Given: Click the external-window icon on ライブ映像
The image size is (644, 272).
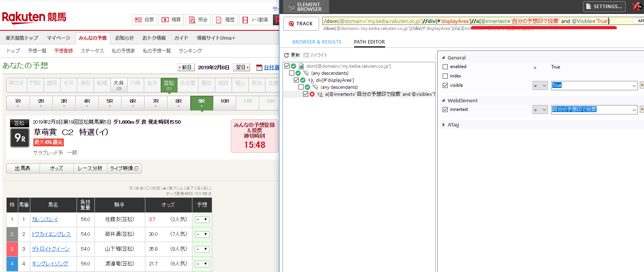Looking at the screenshot, I should pyautogui.click(x=136, y=168).
